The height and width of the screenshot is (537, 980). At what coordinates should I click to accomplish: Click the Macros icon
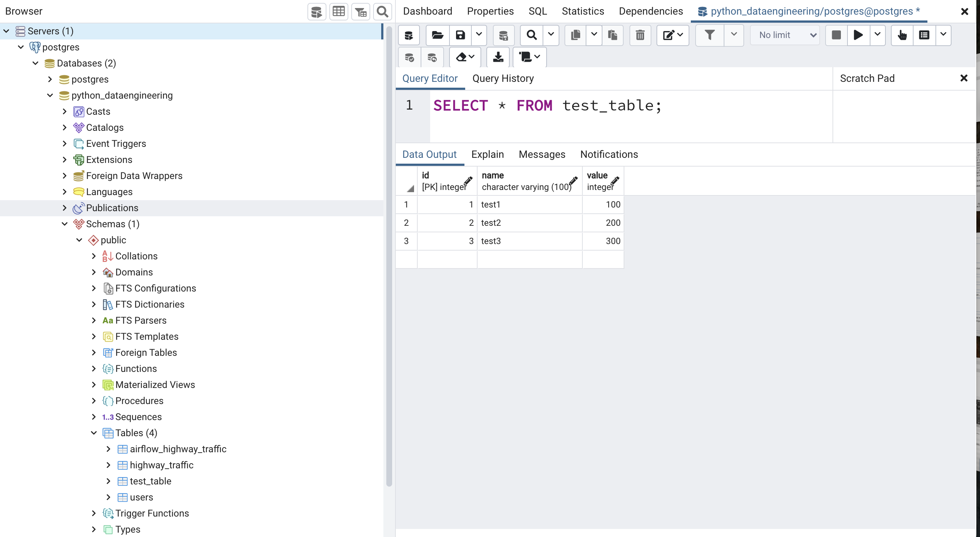529,57
